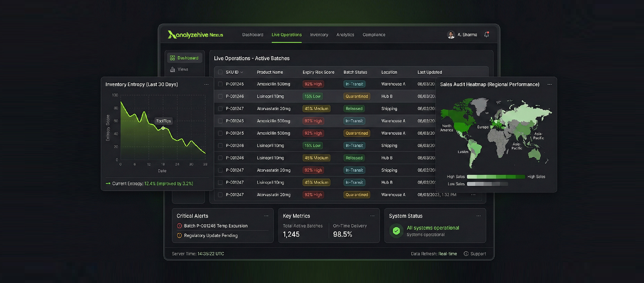This screenshot has width=644, height=283.
Task: Click the Batch P-001246 Temp Excursion alert icon
Action: tap(179, 226)
